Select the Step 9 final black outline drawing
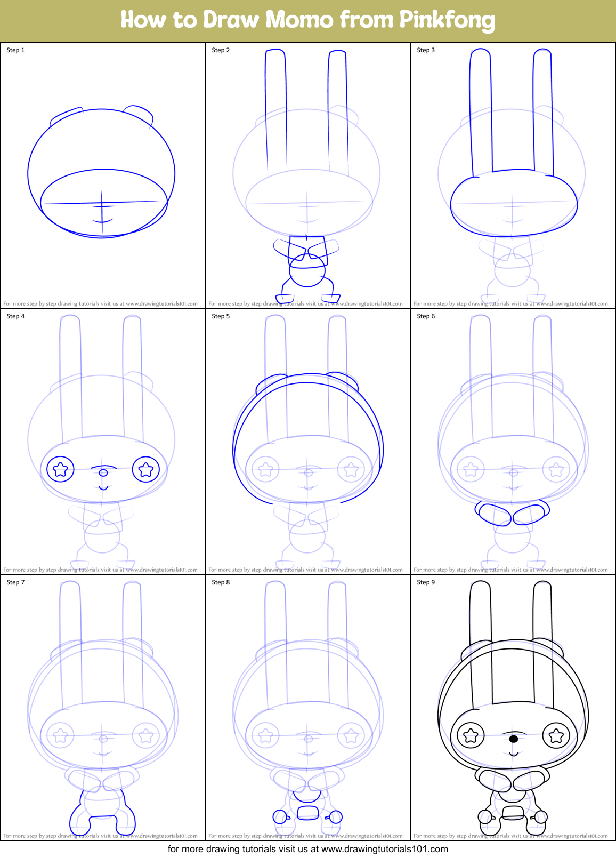 tap(513, 709)
